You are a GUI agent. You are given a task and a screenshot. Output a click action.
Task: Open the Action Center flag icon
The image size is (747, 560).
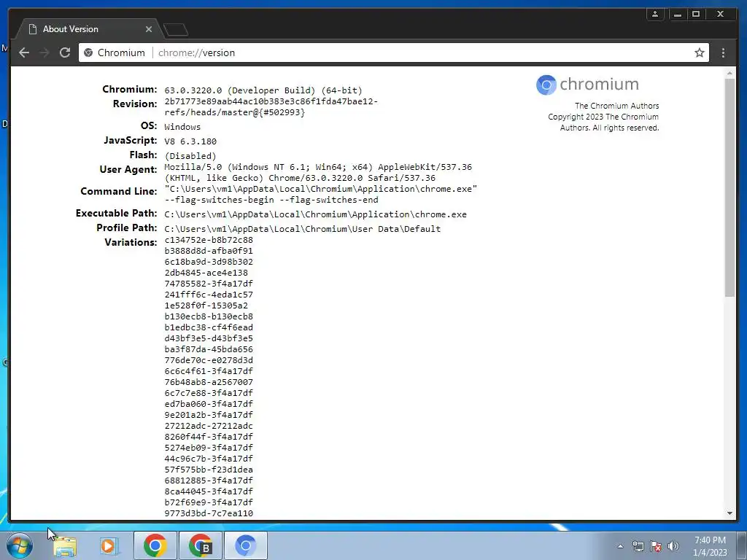tap(656, 546)
